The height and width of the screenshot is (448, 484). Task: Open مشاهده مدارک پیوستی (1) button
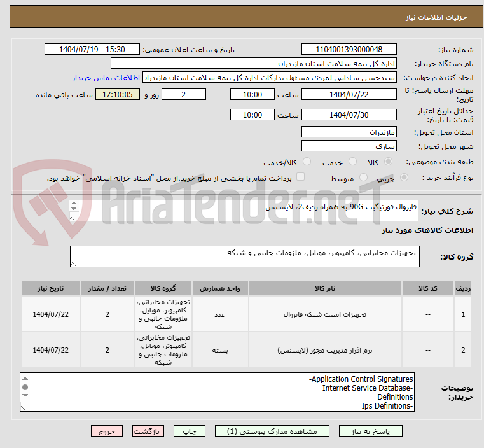(x=272, y=431)
